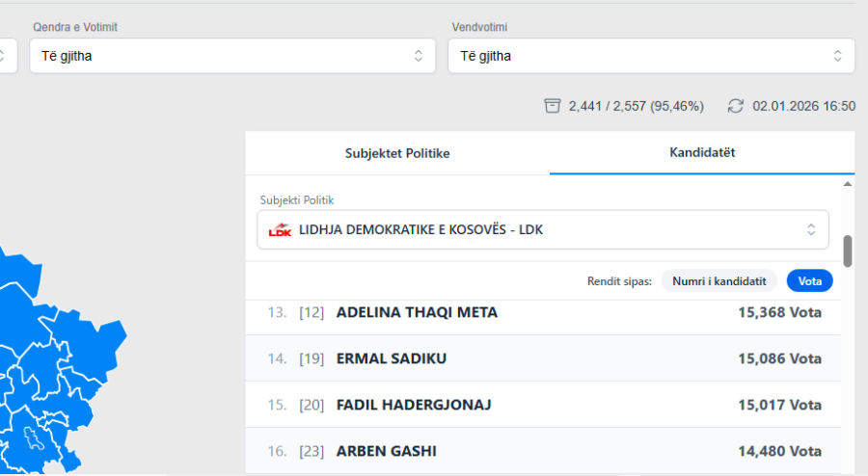Expand the Subjekti Politik party selector
Image resolution: width=868 pixels, height=476 pixels.
(x=542, y=230)
